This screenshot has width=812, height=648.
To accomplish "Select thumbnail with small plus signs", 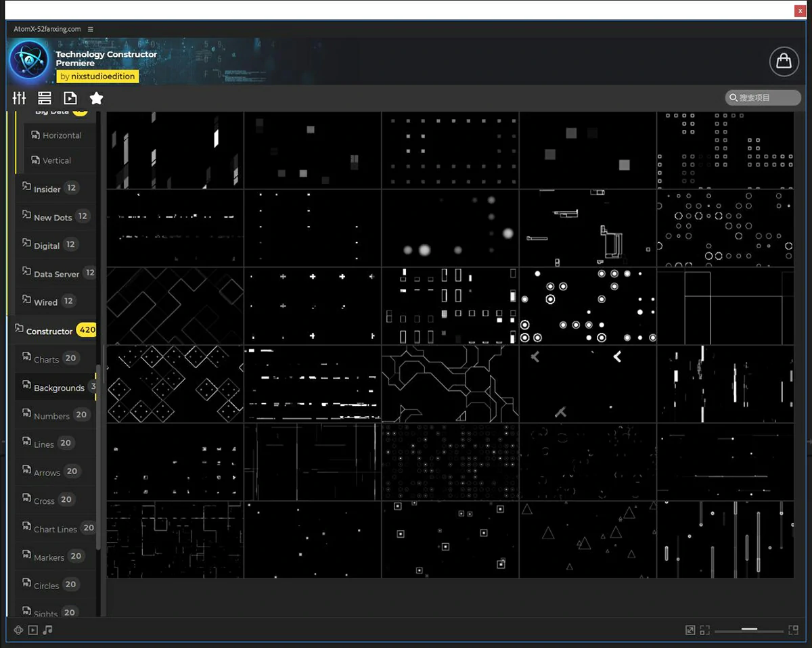I will [x=313, y=306].
